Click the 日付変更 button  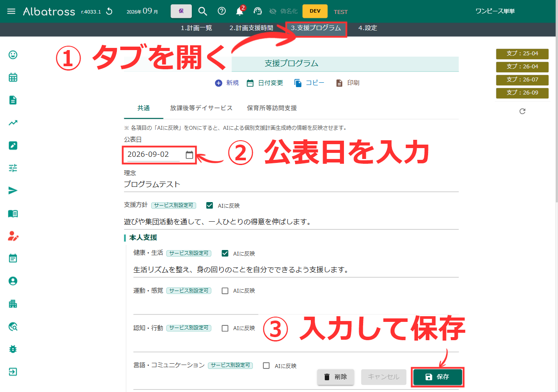pos(265,83)
